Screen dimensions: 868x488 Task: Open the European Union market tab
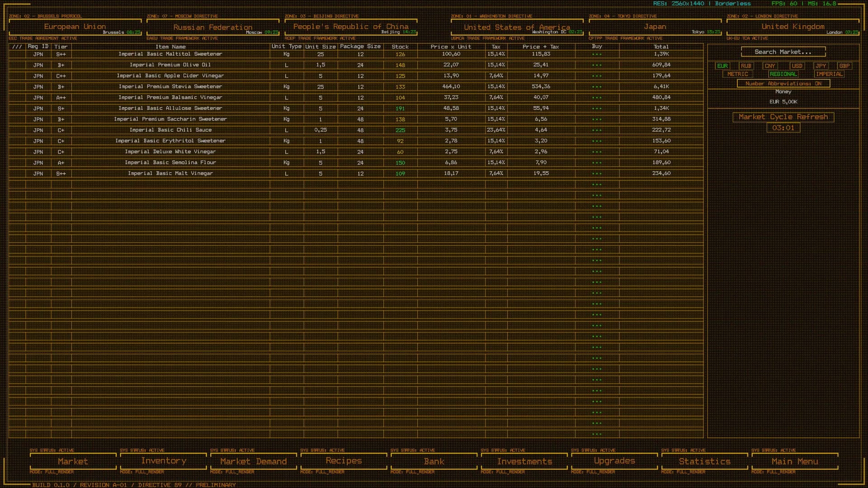(75, 27)
